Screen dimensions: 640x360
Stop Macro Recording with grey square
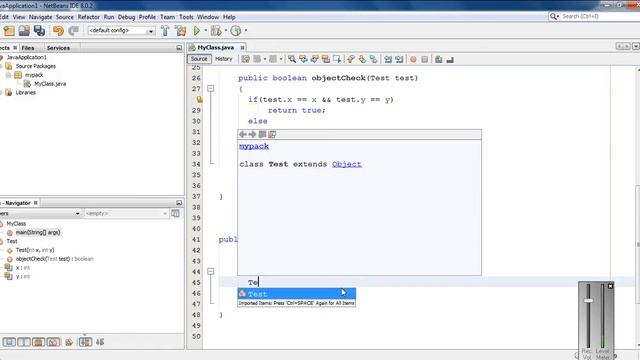[x=424, y=59]
